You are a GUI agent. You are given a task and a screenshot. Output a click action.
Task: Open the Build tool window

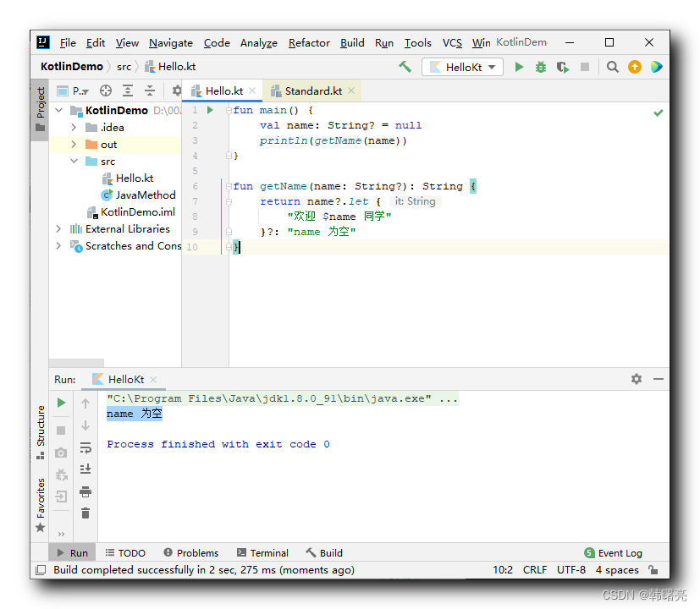[324, 553]
